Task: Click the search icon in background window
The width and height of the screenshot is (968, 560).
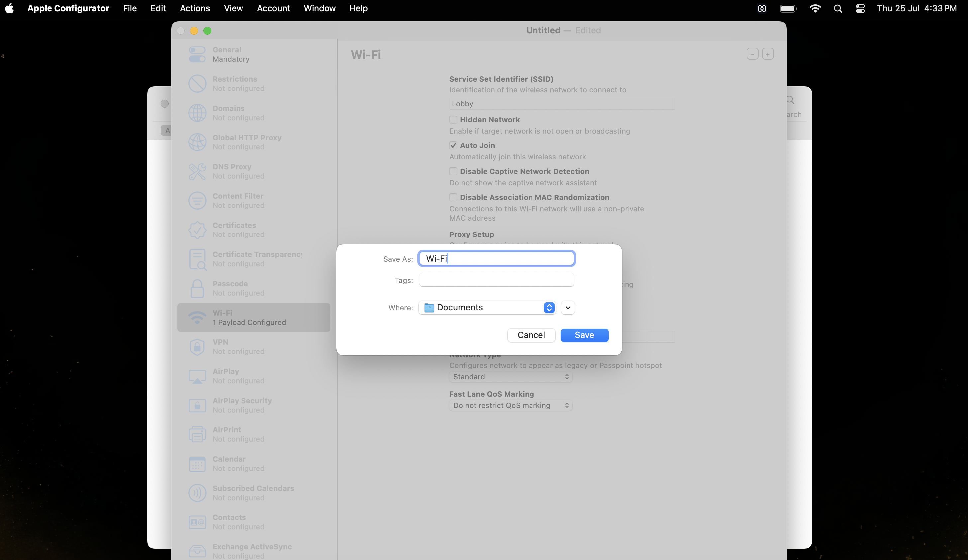Action: click(x=790, y=100)
